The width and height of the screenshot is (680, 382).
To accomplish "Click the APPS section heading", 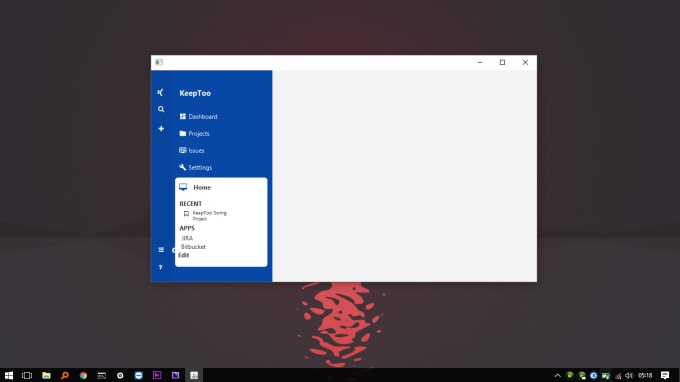I will (x=187, y=228).
